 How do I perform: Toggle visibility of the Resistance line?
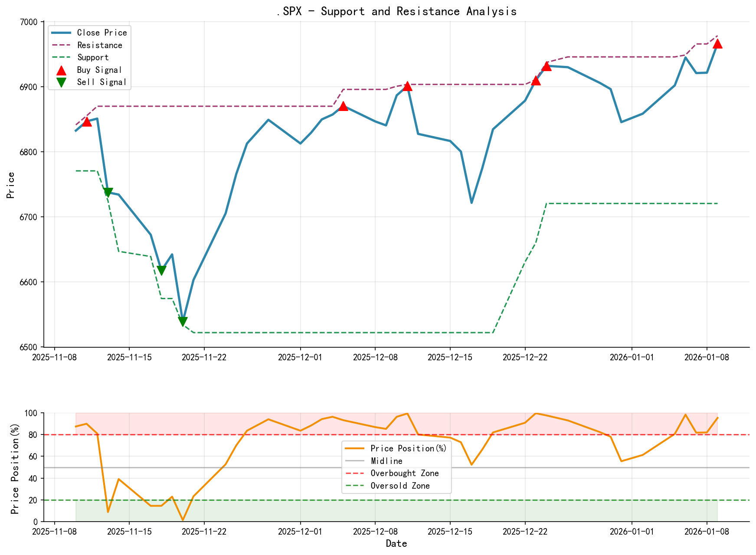pos(93,45)
